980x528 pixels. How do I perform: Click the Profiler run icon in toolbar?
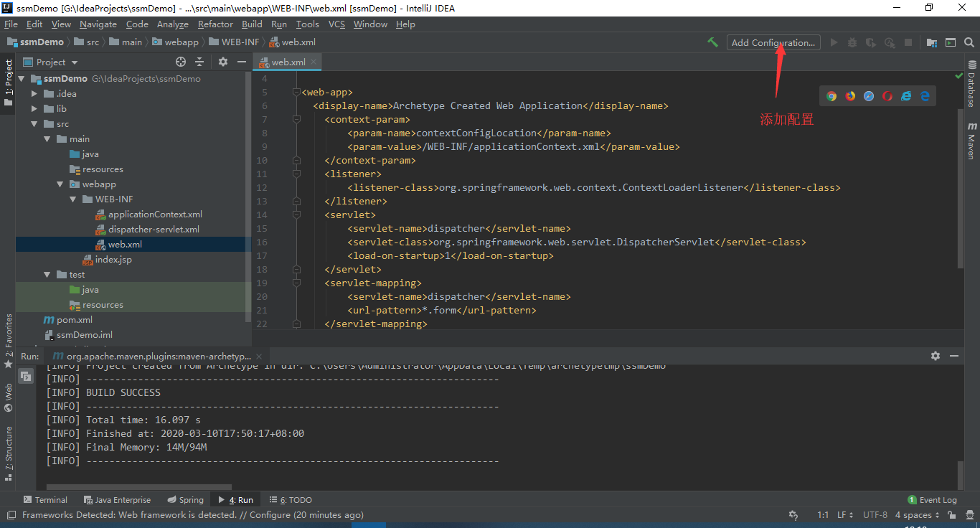click(890, 42)
